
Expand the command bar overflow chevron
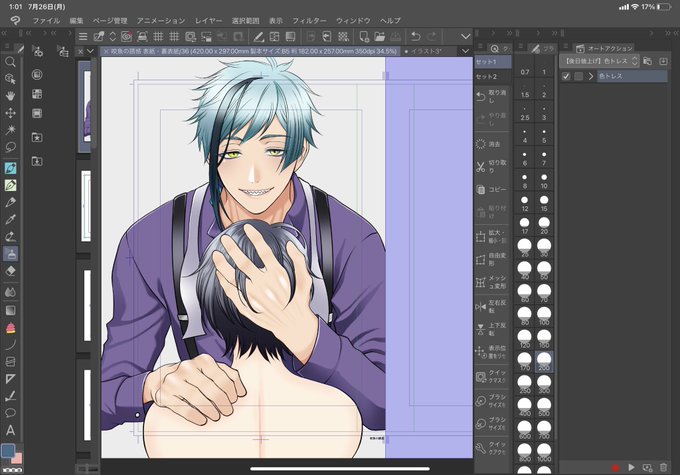coord(465,36)
